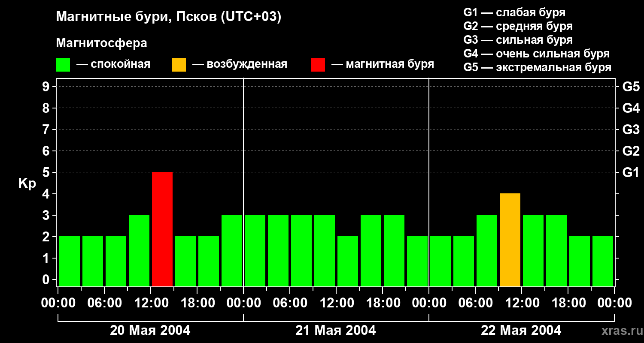The height and width of the screenshot is (343, 644).
Task: Click the '— магнитная буря' legend label
Action: click(x=383, y=64)
